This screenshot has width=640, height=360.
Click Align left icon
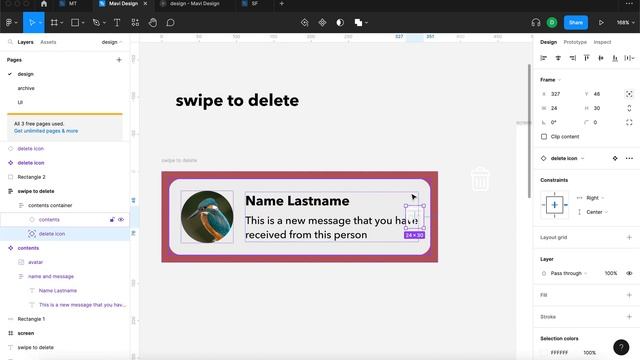543,58
